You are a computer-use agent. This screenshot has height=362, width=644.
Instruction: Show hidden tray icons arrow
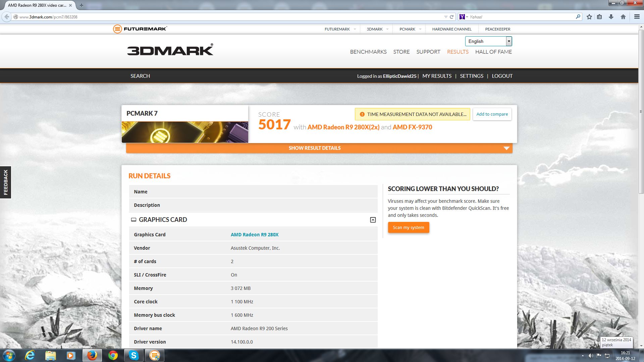click(583, 356)
